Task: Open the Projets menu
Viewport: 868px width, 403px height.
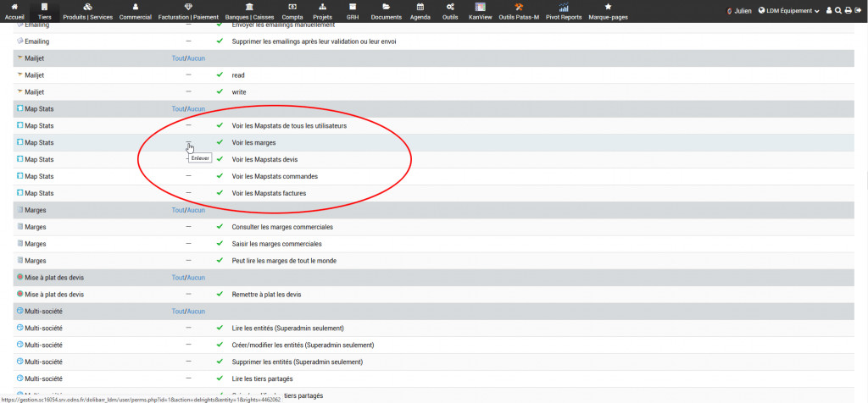Action: [323, 11]
